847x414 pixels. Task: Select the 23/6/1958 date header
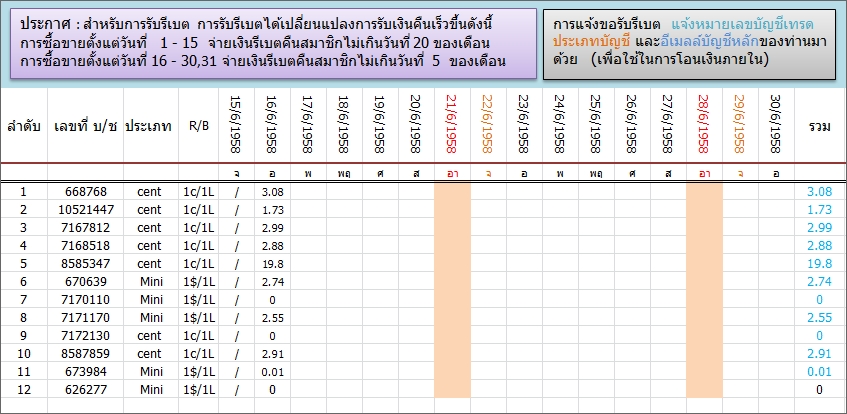pos(524,124)
